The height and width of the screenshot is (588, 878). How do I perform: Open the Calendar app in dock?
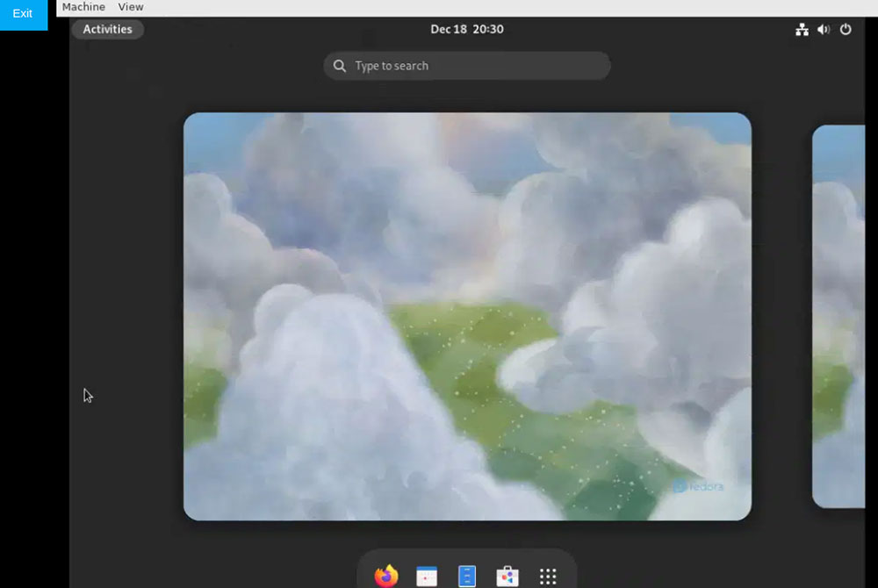pos(427,576)
